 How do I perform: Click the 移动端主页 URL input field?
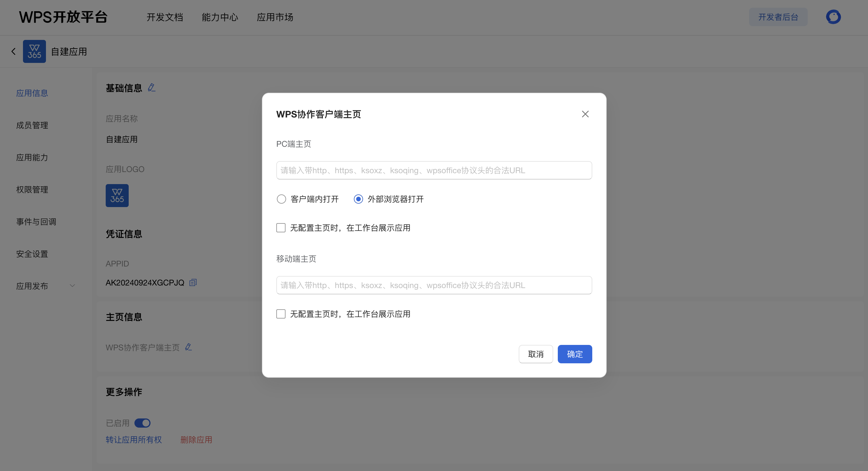click(x=434, y=285)
